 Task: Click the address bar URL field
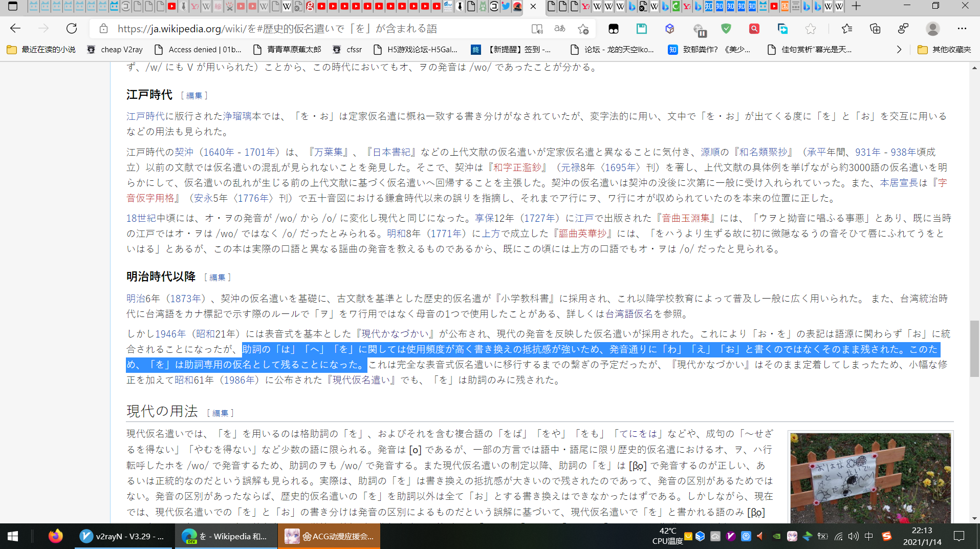point(317,29)
